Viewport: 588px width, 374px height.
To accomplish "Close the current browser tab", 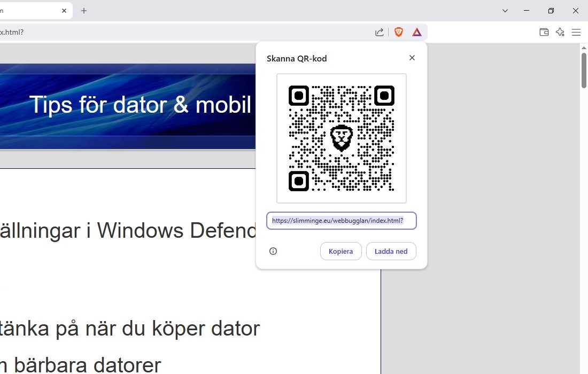I will coord(64,11).
